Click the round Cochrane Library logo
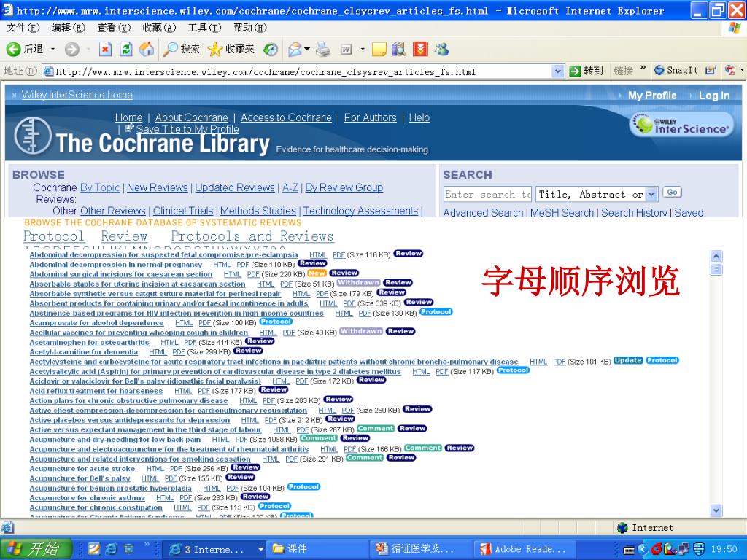The height and width of the screenshot is (560, 747). (32, 135)
